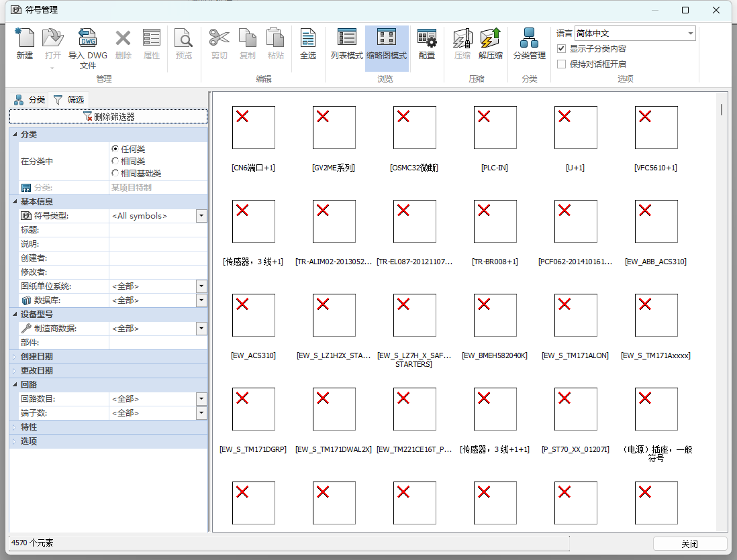737x560 pixels.
Task: Click the 压缩 (Compress) icon
Action: [x=462, y=38]
